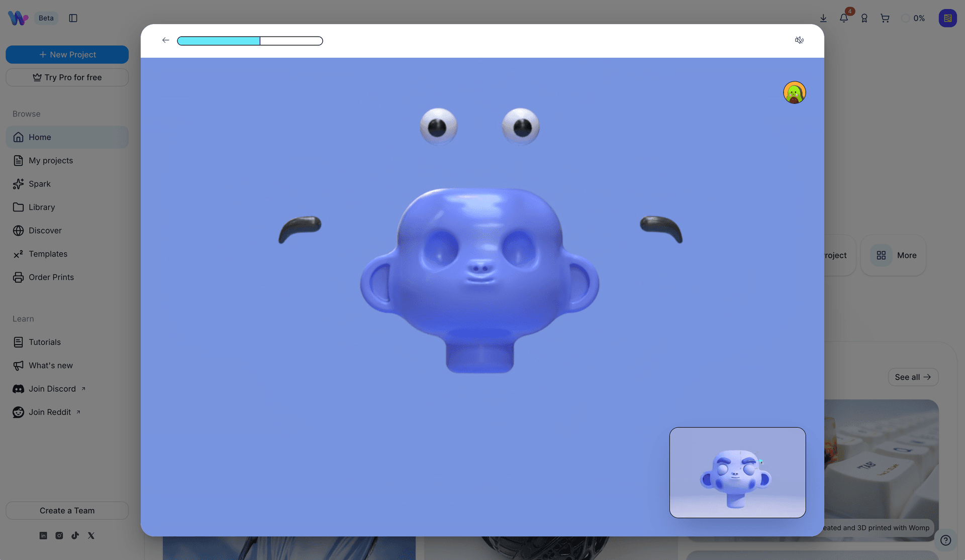Open notifications via the bell icon
Screen dimensions: 965x560
[x=844, y=18]
